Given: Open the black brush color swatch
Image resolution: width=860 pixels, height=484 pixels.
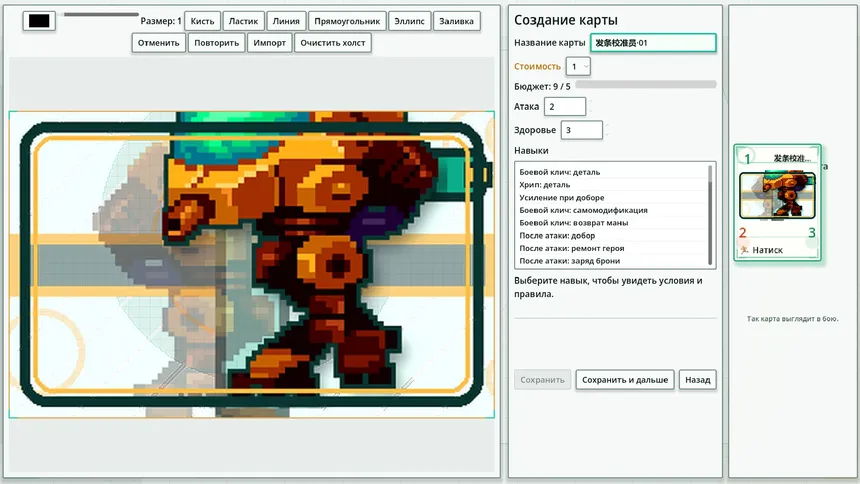Looking at the screenshot, I should tap(39, 21).
